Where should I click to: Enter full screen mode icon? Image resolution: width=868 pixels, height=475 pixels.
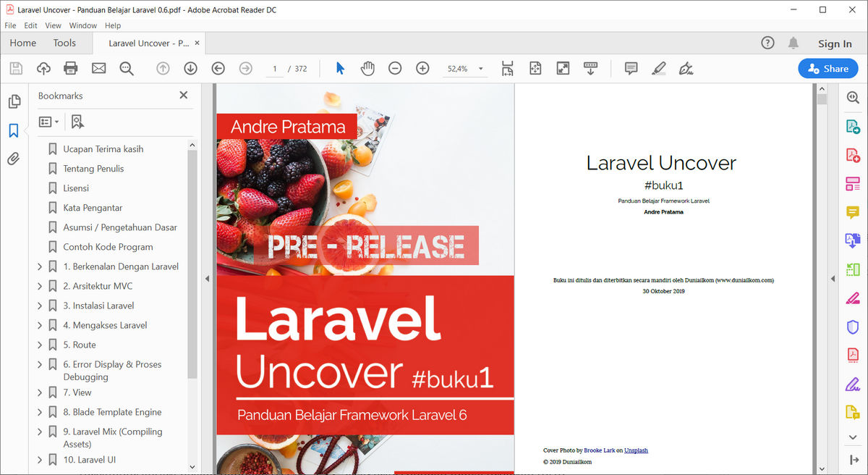(x=563, y=69)
